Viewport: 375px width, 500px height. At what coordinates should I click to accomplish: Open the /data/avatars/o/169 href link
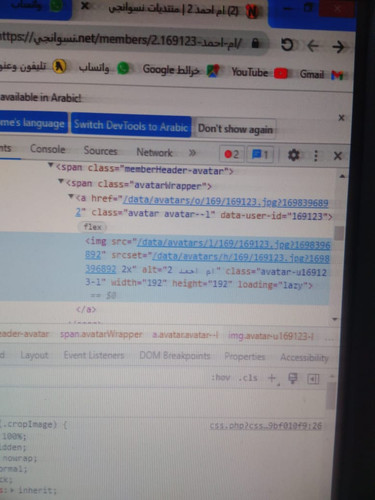coord(225,201)
